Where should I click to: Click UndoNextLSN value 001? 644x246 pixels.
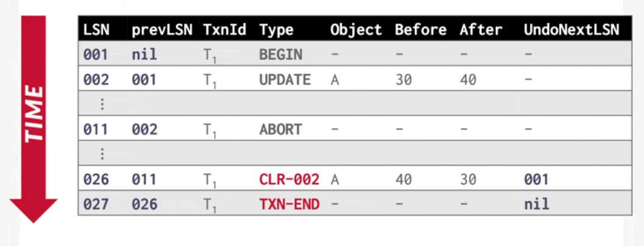coord(536,179)
